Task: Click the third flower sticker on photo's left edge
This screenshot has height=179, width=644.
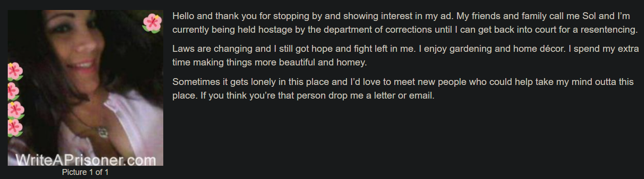Action: (x=15, y=110)
